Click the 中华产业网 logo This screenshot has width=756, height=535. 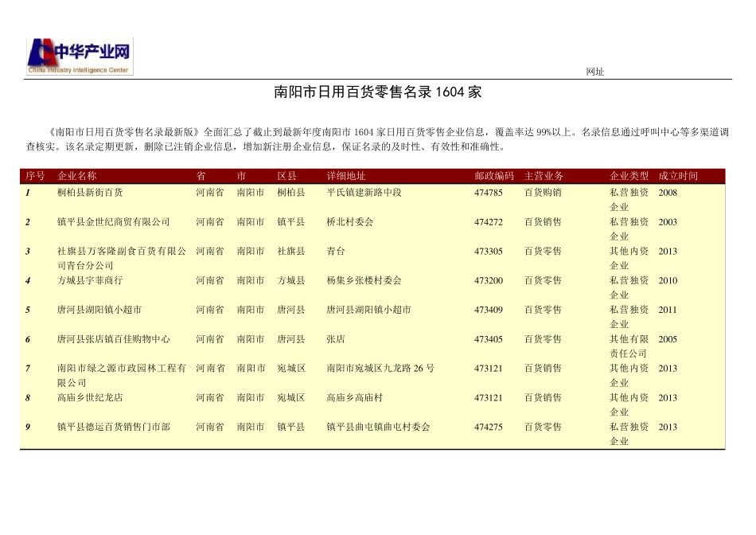pos(80,57)
